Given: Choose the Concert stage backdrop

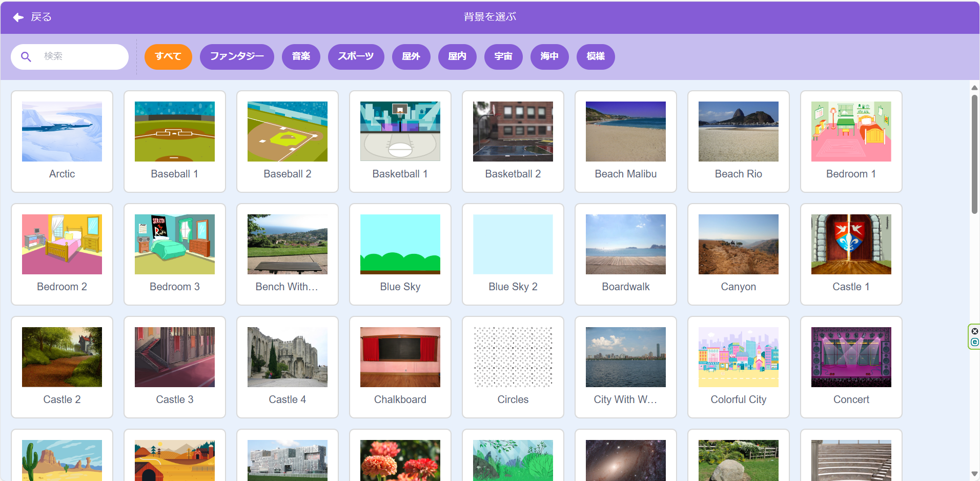Looking at the screenshot, I should coord(851,357).
